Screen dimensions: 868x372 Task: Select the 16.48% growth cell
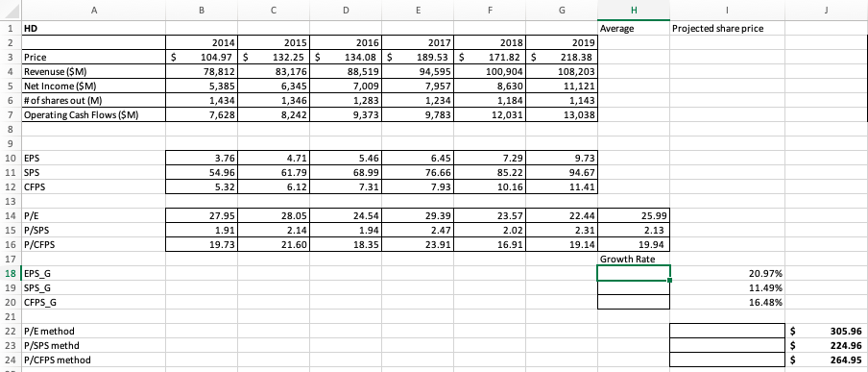tap(727, 302)
